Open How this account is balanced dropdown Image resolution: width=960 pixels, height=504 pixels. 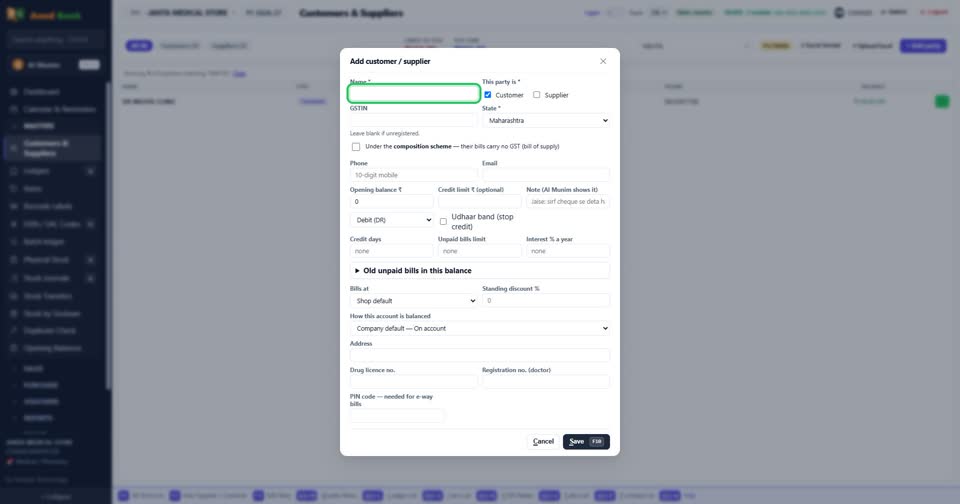pos(479,328)
